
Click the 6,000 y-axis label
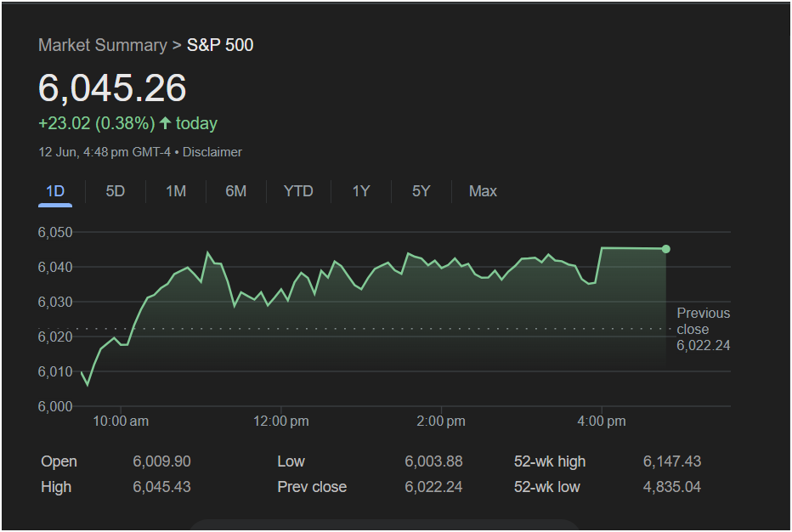(x=55, y=406)
